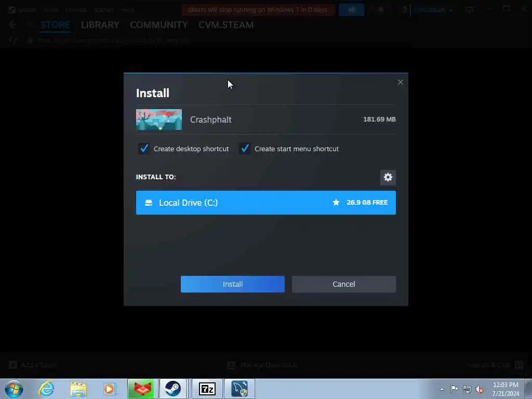Viewport: 532px width, 399px height.
Task: Switch to the LIBRARY tab in Steam
Action: coord(100,25)
